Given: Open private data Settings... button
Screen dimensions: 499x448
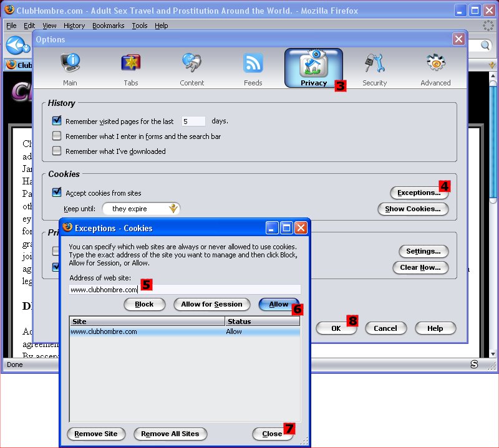Looking at the screenshot, I should (424, 251).
